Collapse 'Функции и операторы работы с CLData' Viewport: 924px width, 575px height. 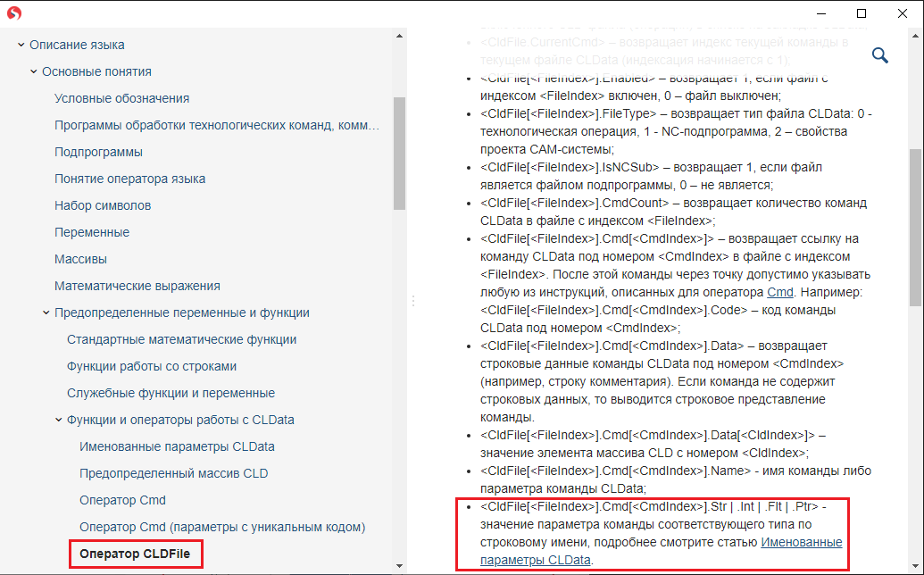coord(58,420)
